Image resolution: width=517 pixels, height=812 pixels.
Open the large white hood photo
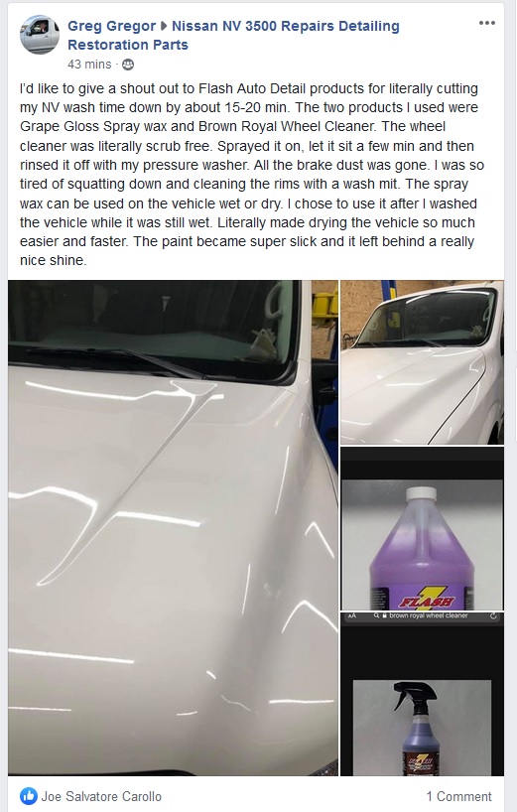tap(173, 528)
